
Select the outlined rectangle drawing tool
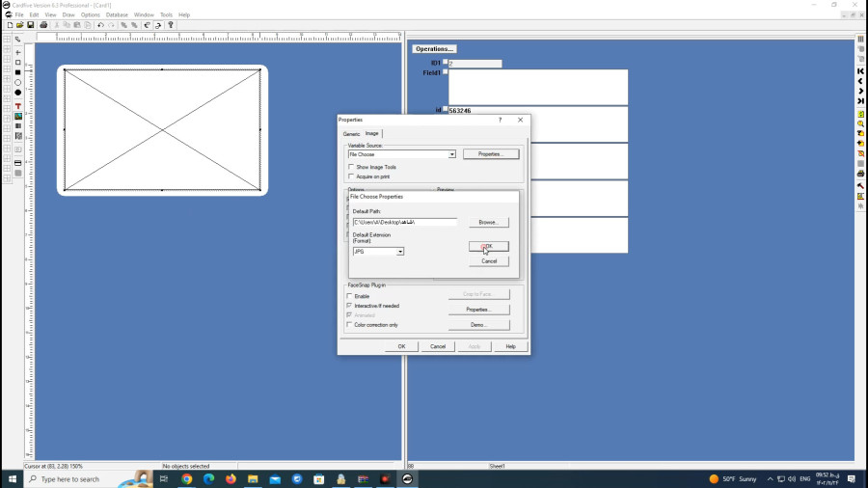(x=17, y=63)
